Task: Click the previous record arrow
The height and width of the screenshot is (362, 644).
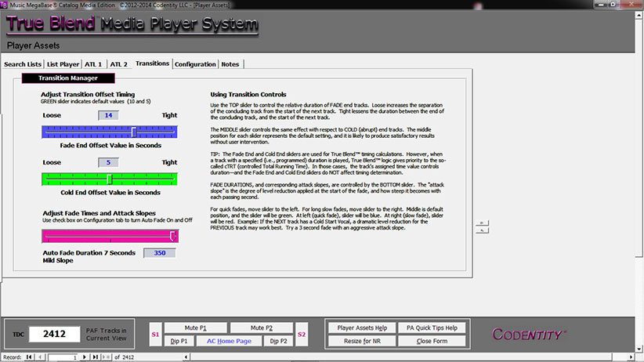Action: click(38, 357)
